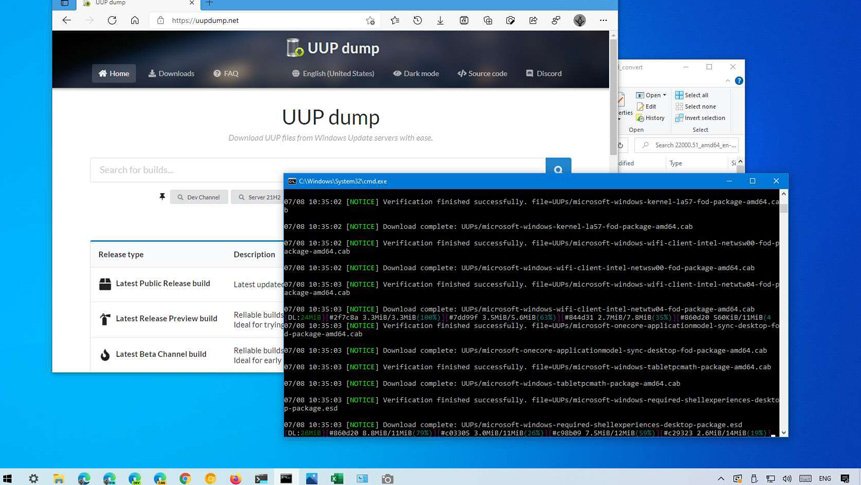Open the browser home page icon
861x485 pixels.
pos(134,20)
